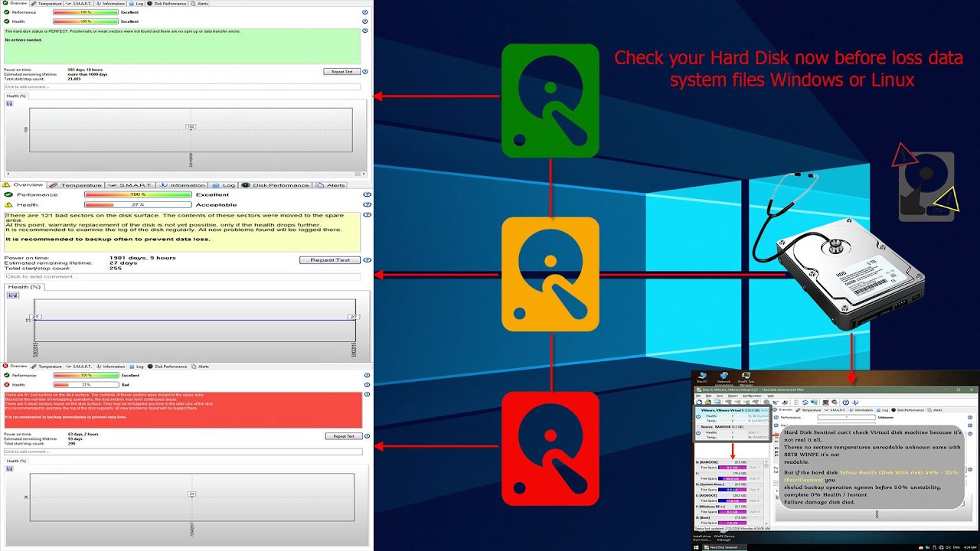Open Disk Performance tab in PERFECT-status panel
The height and width of the screenshot is (551, 980).
167,3
